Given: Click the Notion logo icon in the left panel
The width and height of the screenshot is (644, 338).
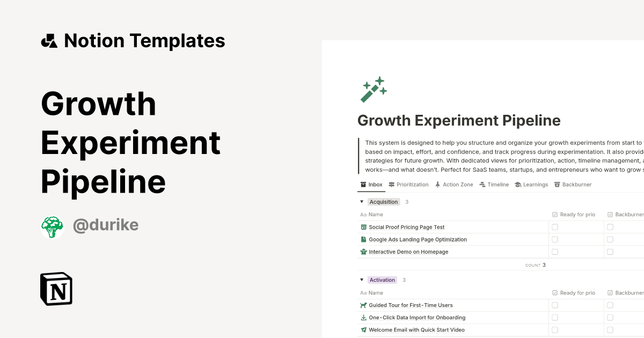Looking at the screenshot, I should pos(56,289).
